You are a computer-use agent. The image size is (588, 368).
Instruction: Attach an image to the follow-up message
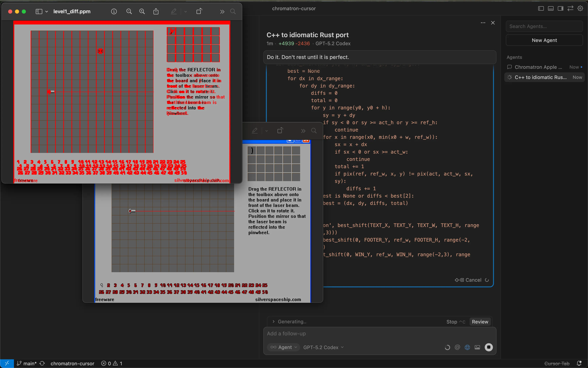pyautogui.click(x=477, y=347)
